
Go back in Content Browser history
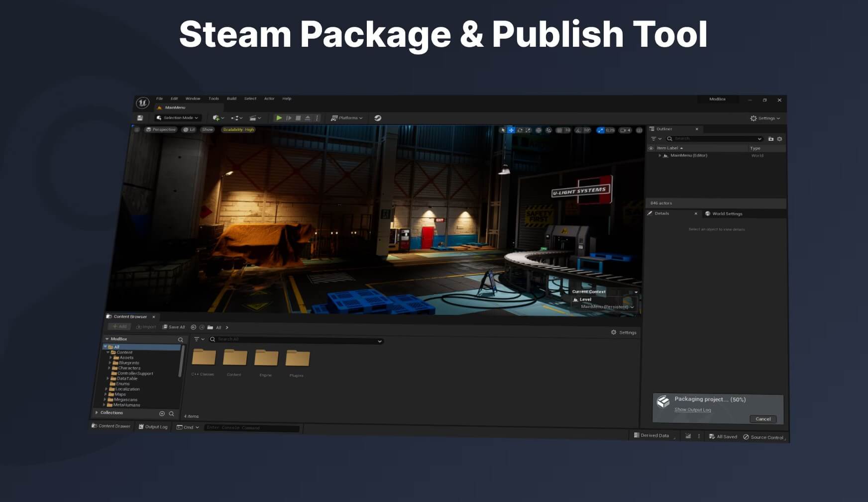click(x=193, y=327)
